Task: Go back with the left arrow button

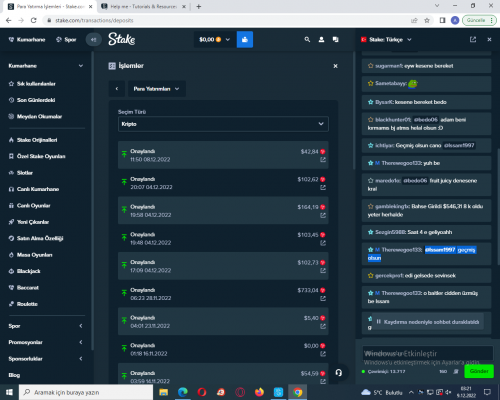Action: [x=117, y=89]
